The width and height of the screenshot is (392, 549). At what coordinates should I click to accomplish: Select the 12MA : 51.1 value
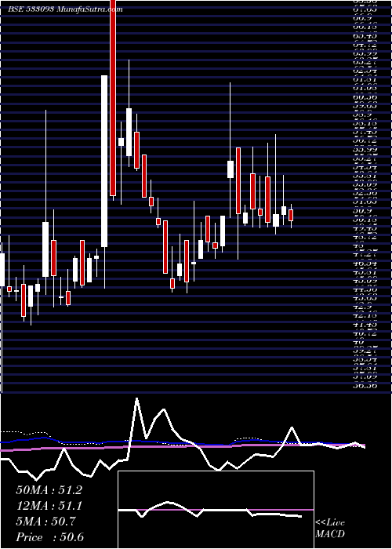[49, 506]
